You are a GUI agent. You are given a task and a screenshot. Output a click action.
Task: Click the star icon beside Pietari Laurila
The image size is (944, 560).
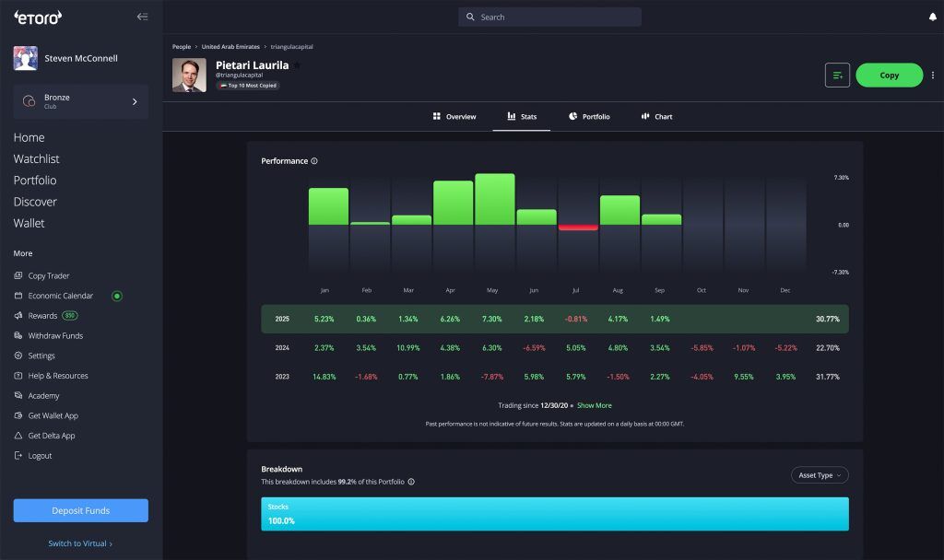pos(297,65)
